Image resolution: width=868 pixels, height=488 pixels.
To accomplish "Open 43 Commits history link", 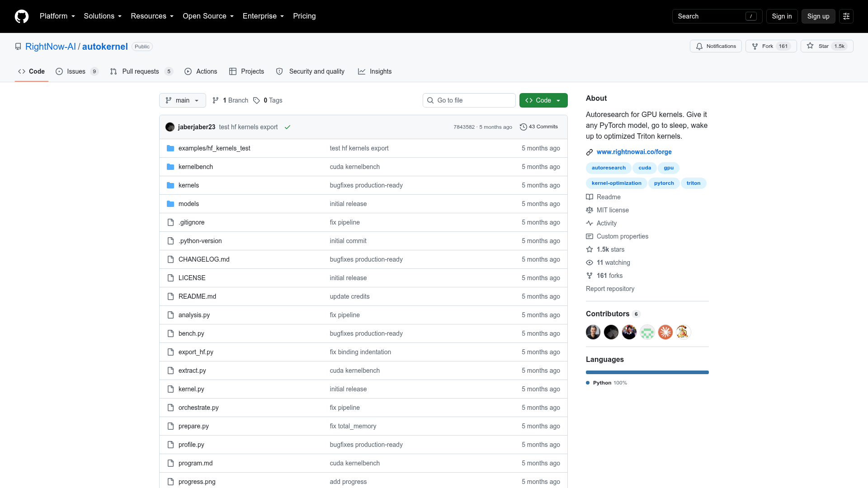I will click(x=539, y=127).
